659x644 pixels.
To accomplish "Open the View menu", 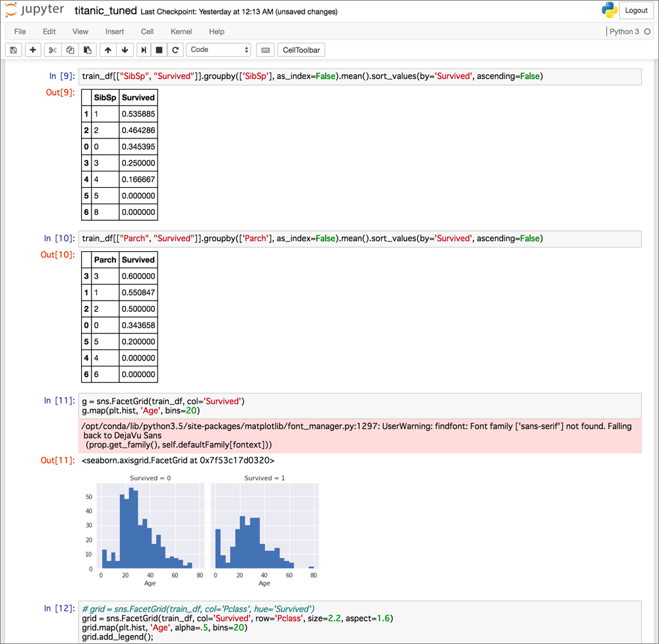I will (x=80, y=32).
